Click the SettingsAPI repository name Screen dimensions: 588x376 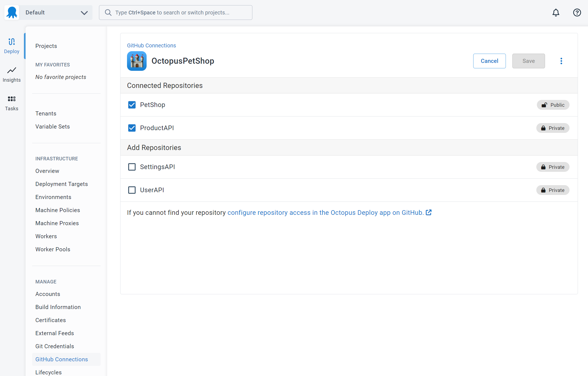157,167
